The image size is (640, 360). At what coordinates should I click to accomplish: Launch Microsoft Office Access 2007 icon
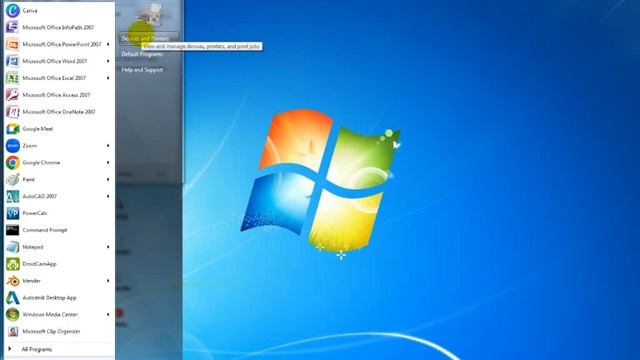pyautogui.click(x=12, y=95)
